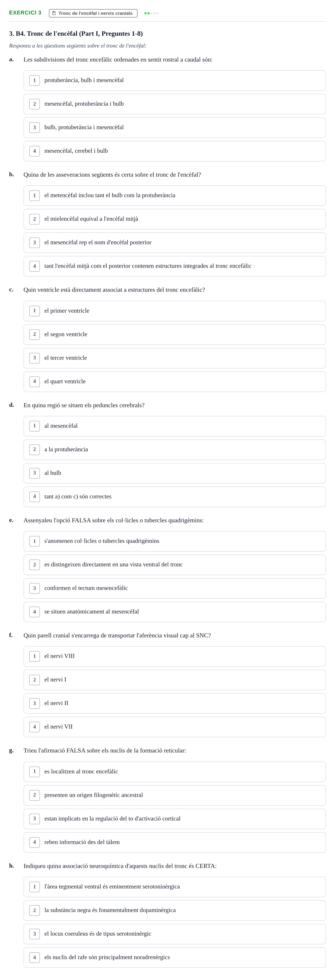Select 'reben informació des del tàlem'
335x980 pixels.
(x=175, y=842)
